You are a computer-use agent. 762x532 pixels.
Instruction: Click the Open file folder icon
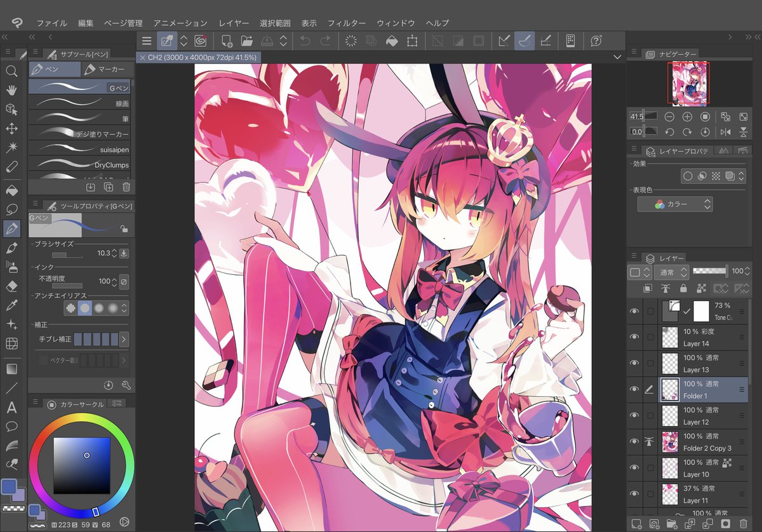pyautogui.click(x=246, y=41)
